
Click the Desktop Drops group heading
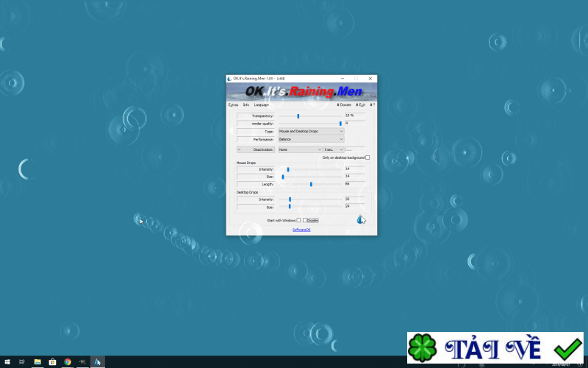point(247,192)
